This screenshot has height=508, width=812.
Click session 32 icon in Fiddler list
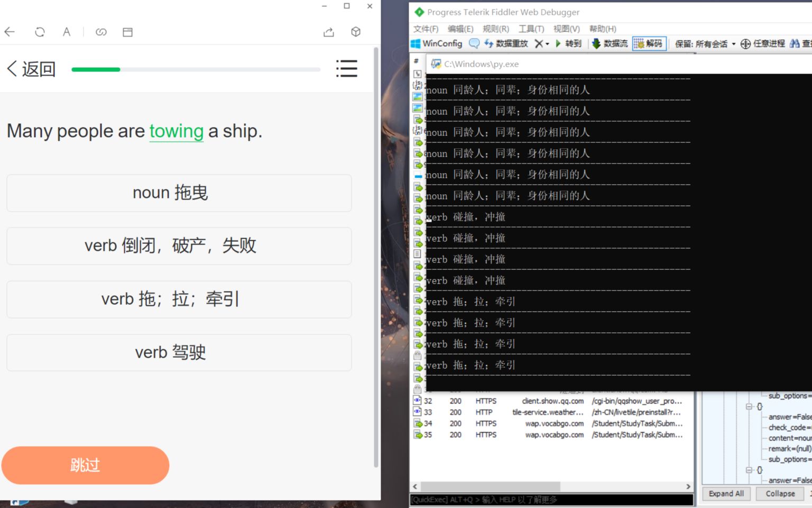pyautogui.click(x=417, y=401)
